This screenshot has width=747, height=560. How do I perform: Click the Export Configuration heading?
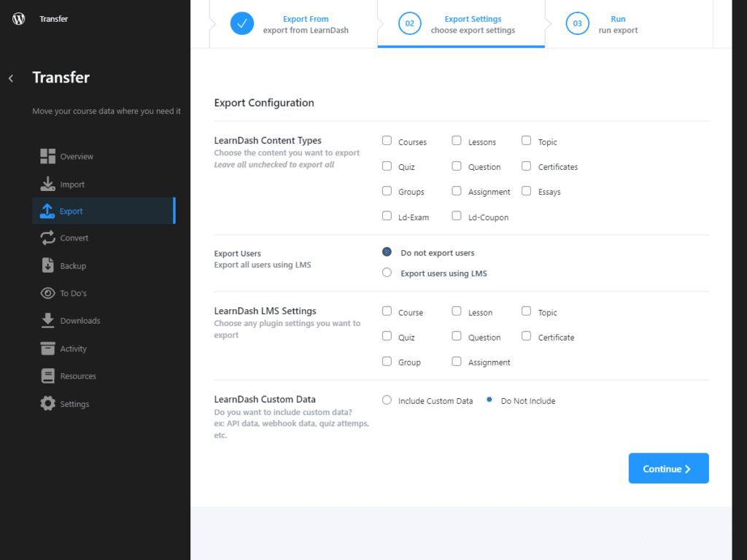pyautogui.click(x=264, y=103)
